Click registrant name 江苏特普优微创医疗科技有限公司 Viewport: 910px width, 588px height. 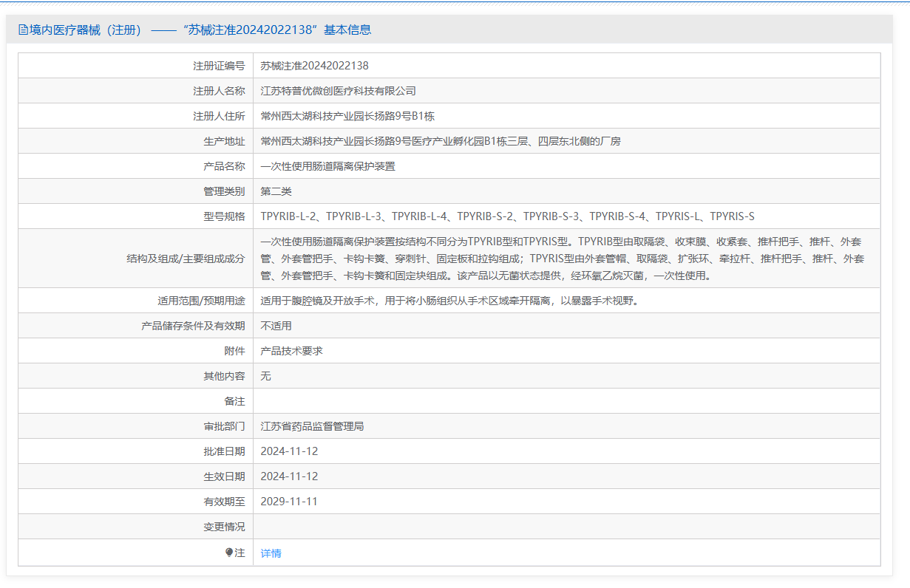pos(338,91)
